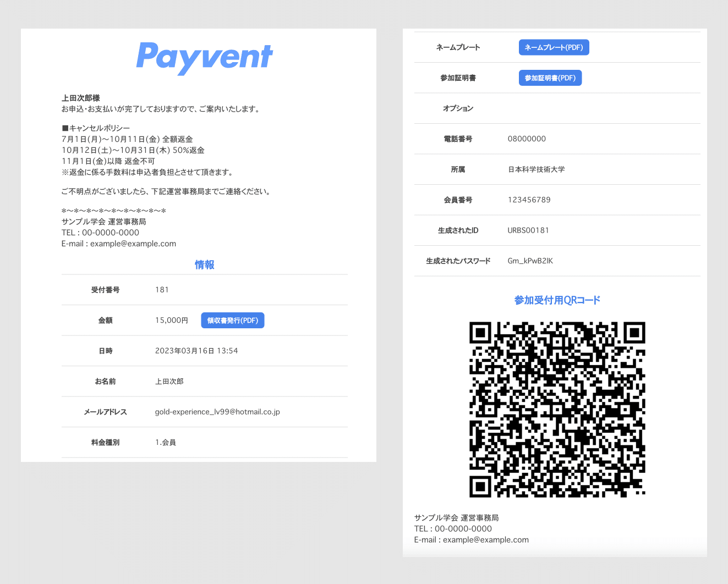
Task: Select the amount 15,000円
Action: point(172,321)
